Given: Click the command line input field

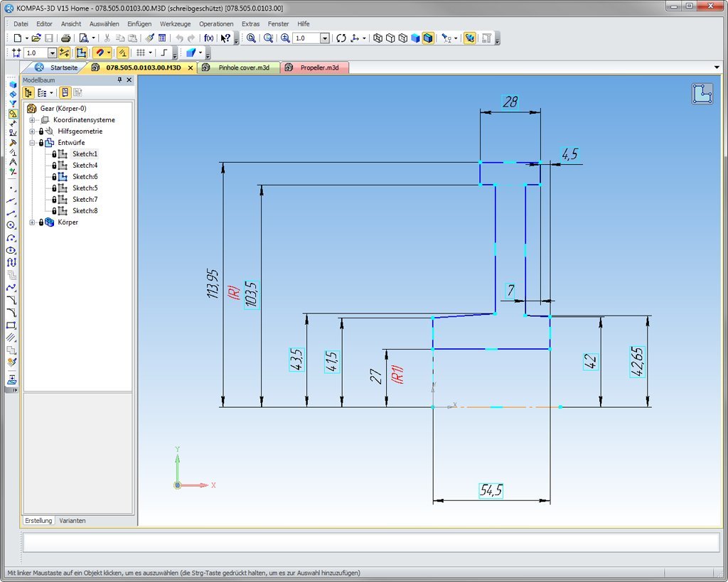Looking at the screenshot, I should tap(371, 542).
